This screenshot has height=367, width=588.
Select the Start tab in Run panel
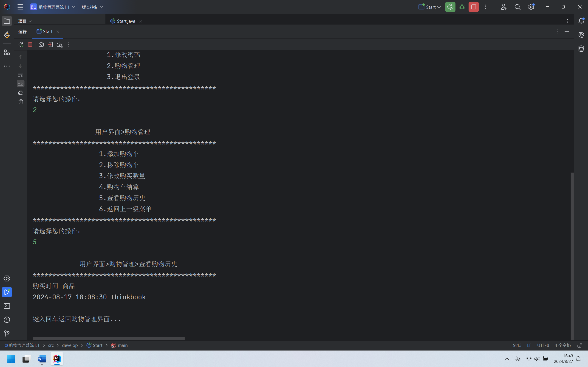[48, 32]
